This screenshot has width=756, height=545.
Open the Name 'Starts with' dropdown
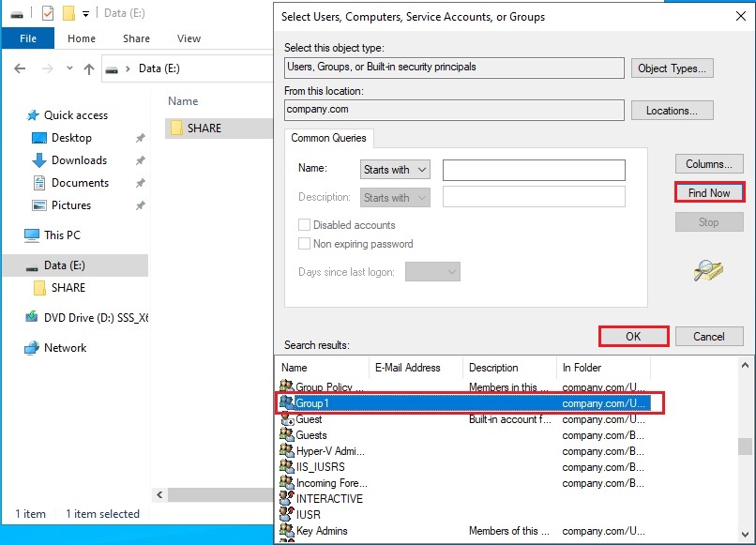(x=395, y=170)
